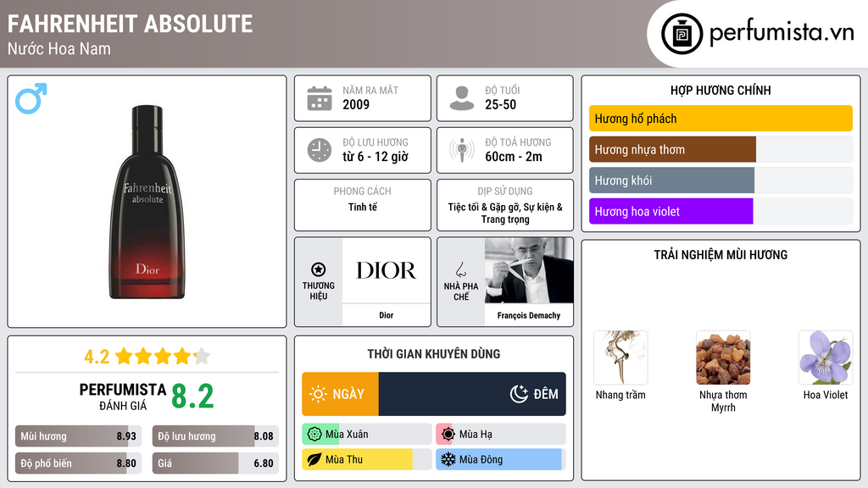Click the Tinh tế style value
This screenshot has height=488, width=868.
point(363,207)
